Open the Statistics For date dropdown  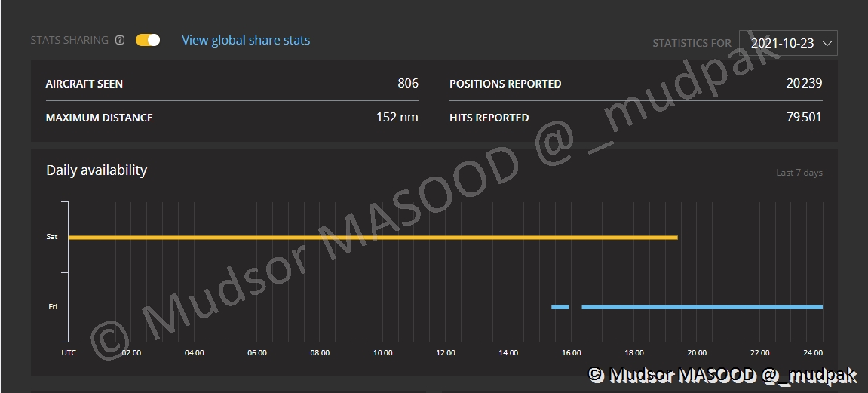point(787,43)
